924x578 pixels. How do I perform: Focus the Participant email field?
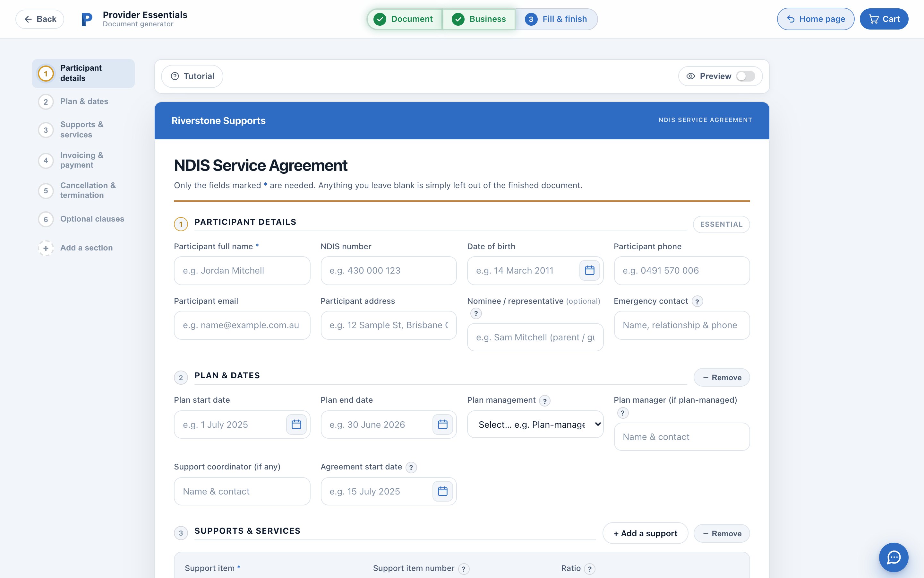[x=242, y=325]
